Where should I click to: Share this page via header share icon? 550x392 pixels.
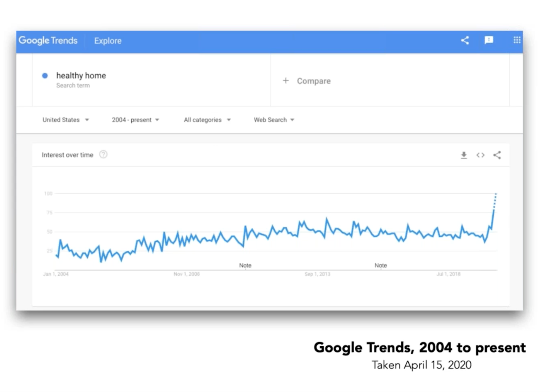tap(465, 40)
